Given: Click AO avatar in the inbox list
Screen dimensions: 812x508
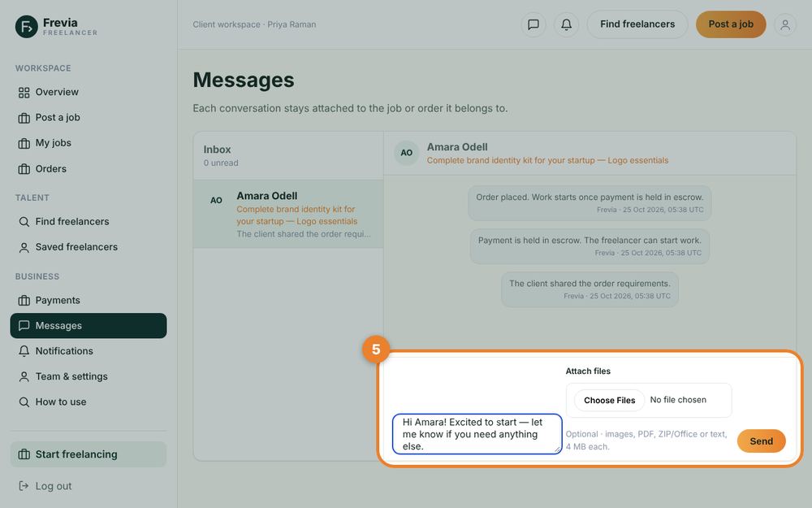Looking at the screenshot, I should [216, 200].
